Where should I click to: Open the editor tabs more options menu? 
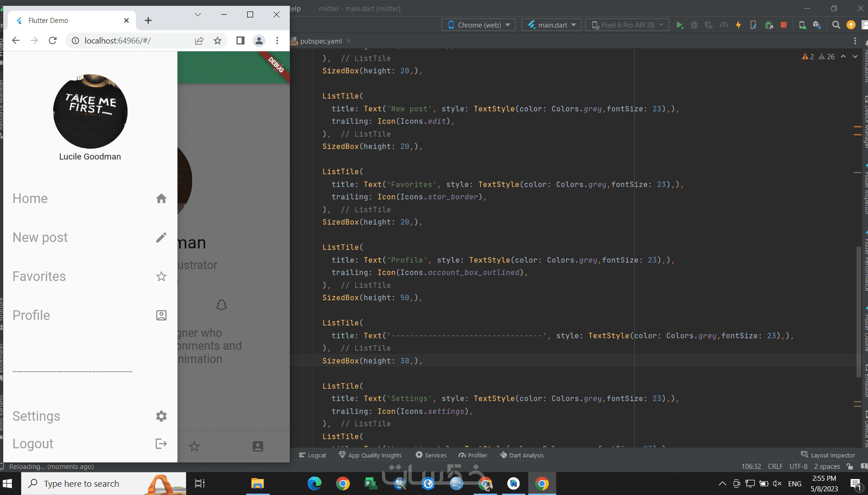coord(855,41)
